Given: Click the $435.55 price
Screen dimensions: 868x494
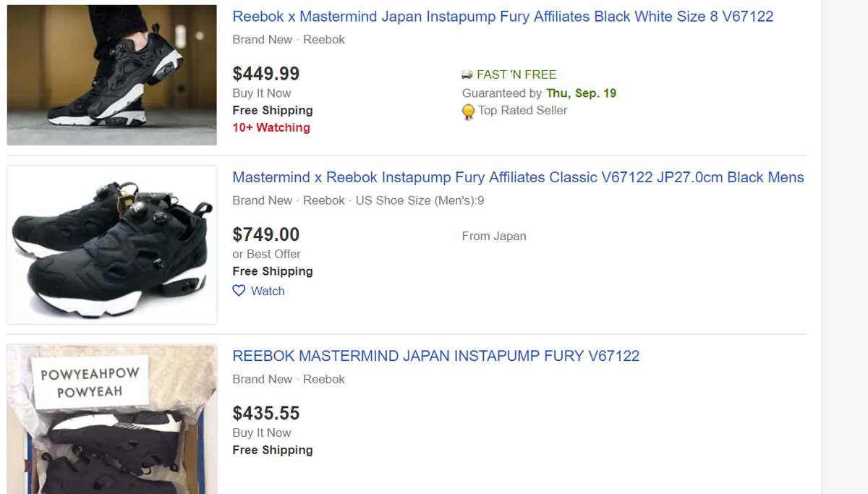Looking at the screenshot, I should tap(265, 413).
